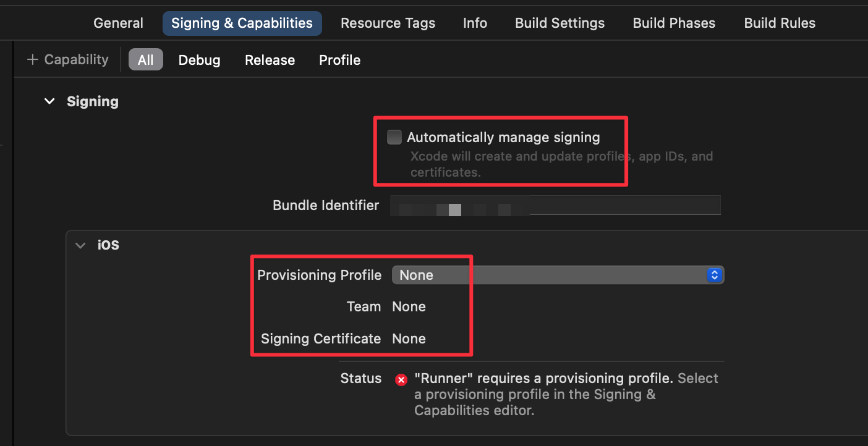
Task: Click the Signing Certificate None value
Action: tap(409, 339)
